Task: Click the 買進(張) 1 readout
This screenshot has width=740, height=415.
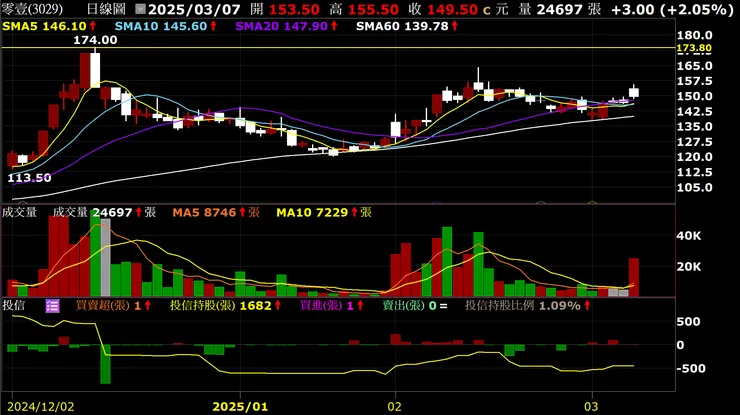Action: point(332,305)
